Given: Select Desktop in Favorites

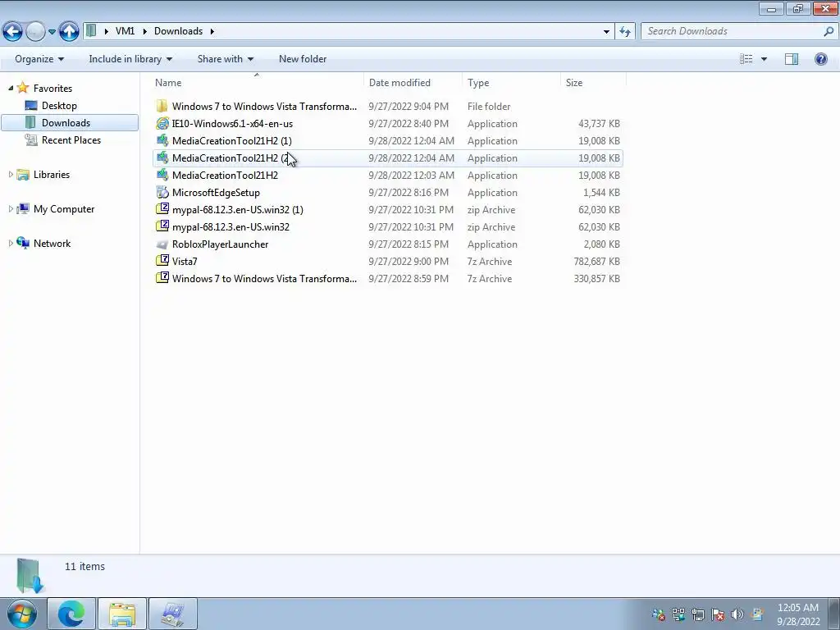Looking at the screenshot, I should coord(59,106).
